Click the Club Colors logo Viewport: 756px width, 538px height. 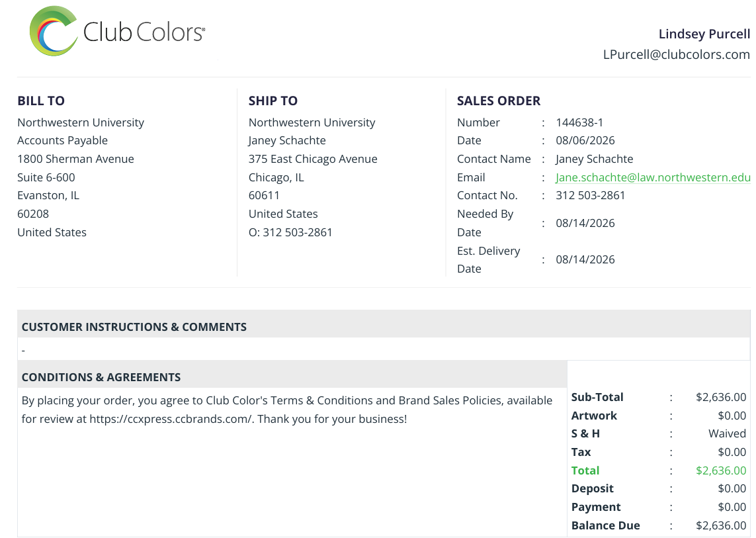click(x=117, y=31)
